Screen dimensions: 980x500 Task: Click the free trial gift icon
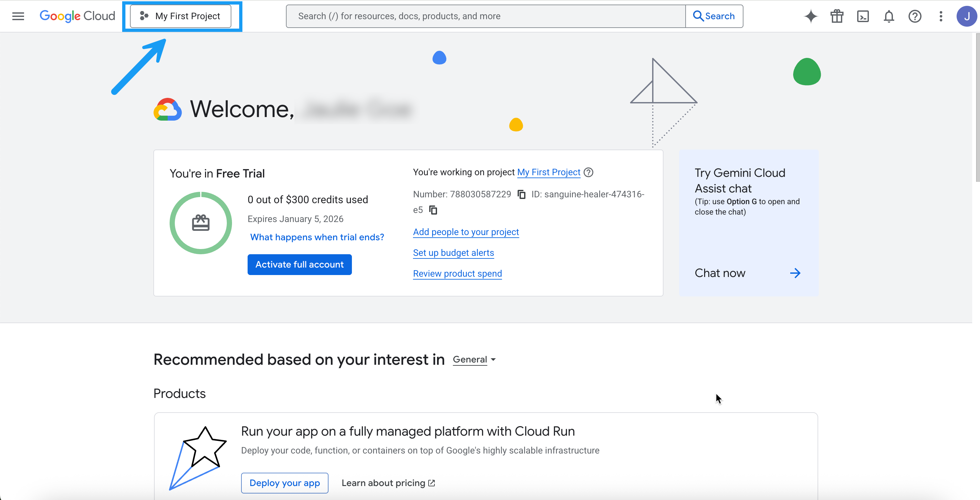point(837,16)
